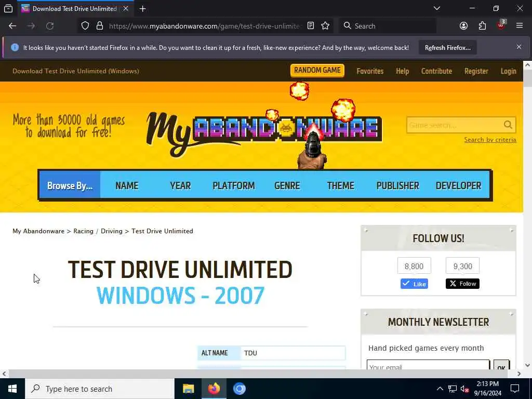Dismiss the Firefox refresh notification bar
The image size is (532, 399).
click(519, 47)
